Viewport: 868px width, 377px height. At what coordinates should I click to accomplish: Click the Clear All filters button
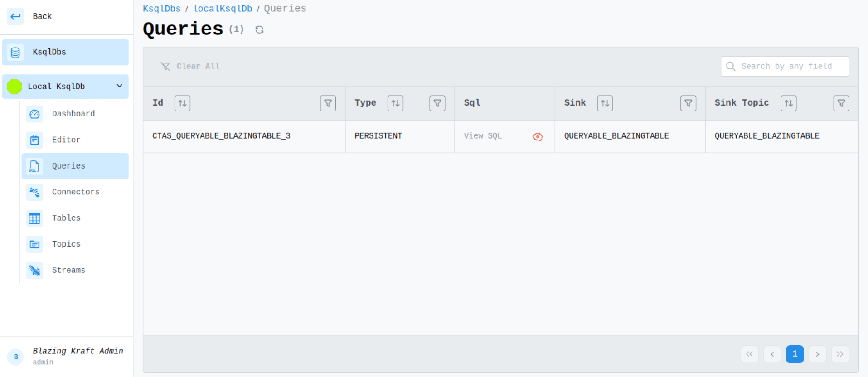click(x=190, y=66)
